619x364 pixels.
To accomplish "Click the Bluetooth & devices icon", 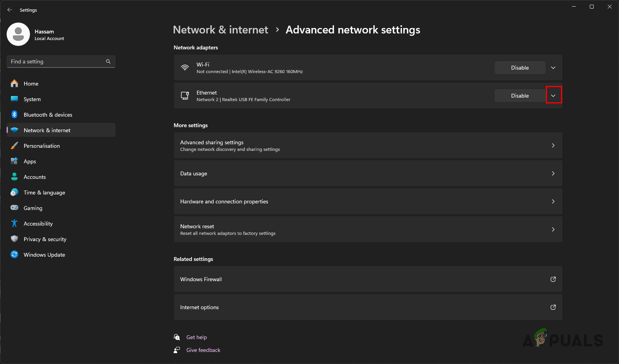I will click(x=14, y=114).
